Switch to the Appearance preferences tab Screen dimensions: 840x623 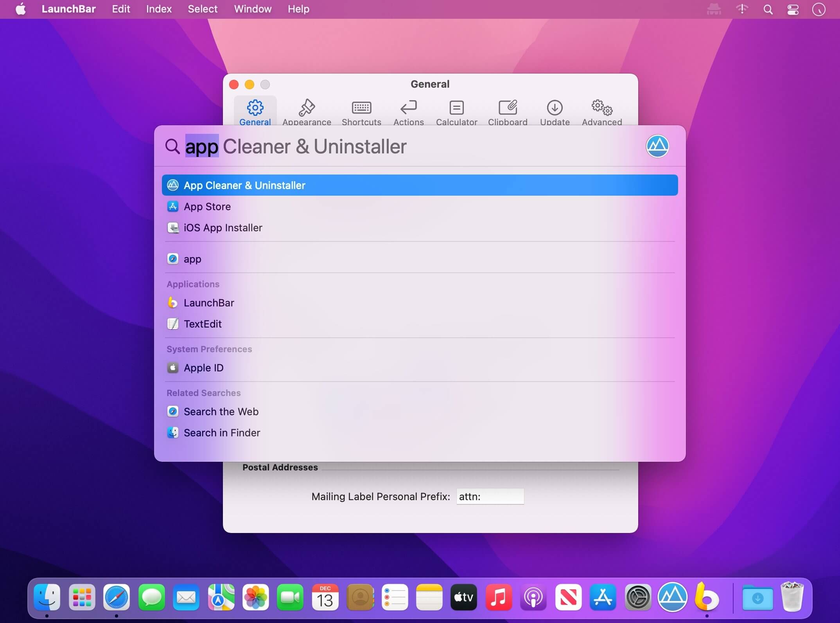click(x=307, y=112)
